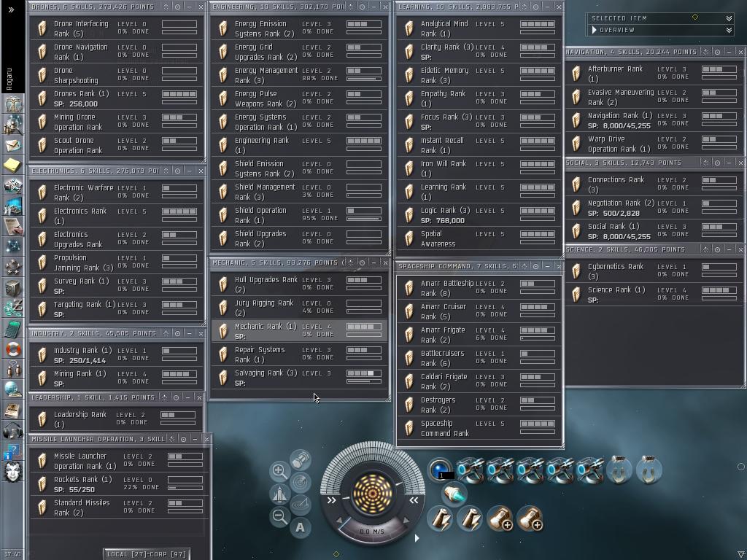The width and height of the screenshot is (747, 560).
Task: Open the character sheet icon in sidebar
Action: pos(13,104)
